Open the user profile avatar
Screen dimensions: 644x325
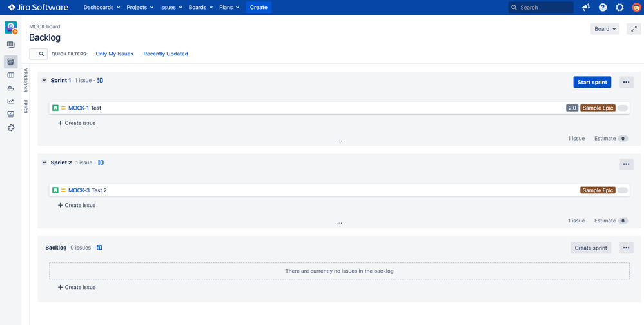(x=636, y=7)
